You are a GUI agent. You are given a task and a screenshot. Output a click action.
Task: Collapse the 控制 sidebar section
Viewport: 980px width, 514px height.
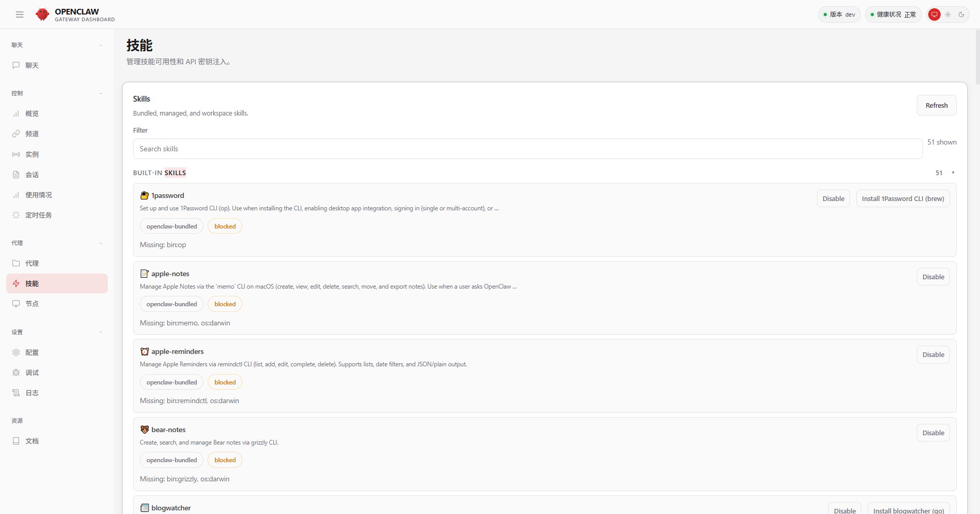[100, 93]
